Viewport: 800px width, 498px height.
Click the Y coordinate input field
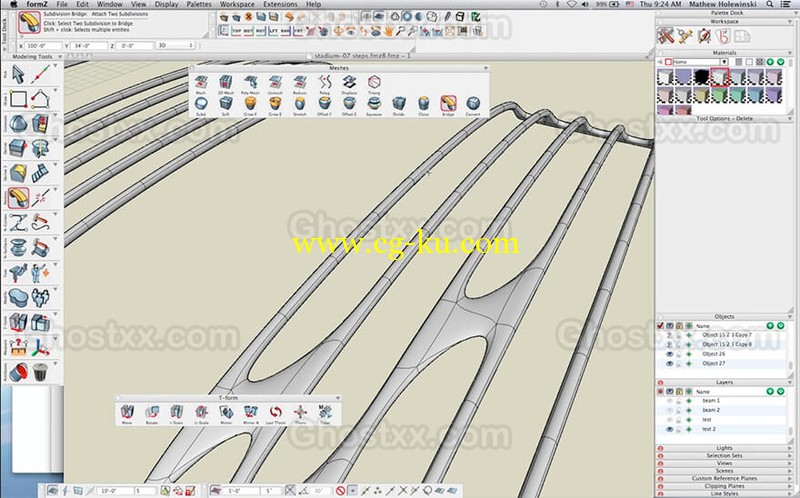[89, 46]
